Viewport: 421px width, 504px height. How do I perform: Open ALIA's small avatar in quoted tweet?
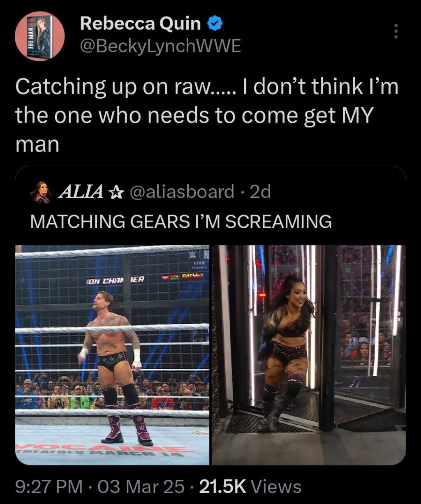41,192
